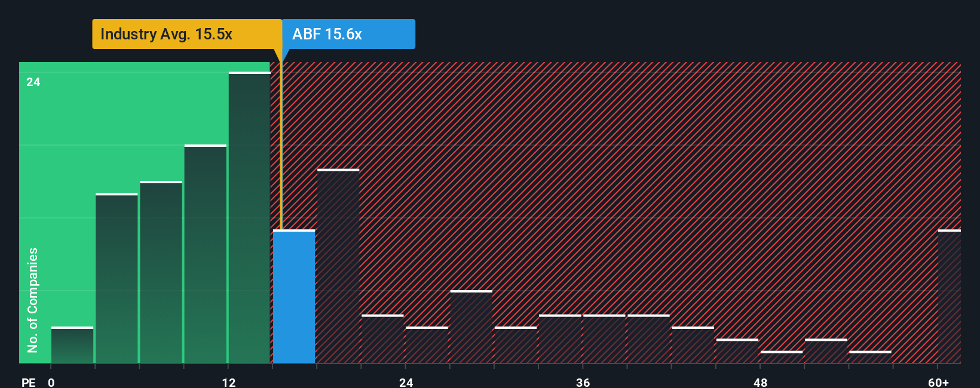Click the 12 tick label on the PE axis
The height and width of the screenshot is (388, 980).
click(x=229, y=382)
